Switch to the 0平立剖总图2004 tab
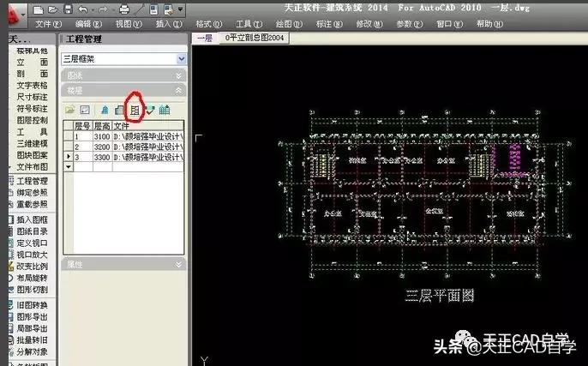Screen dimensions: 588x366 point(255,38)
